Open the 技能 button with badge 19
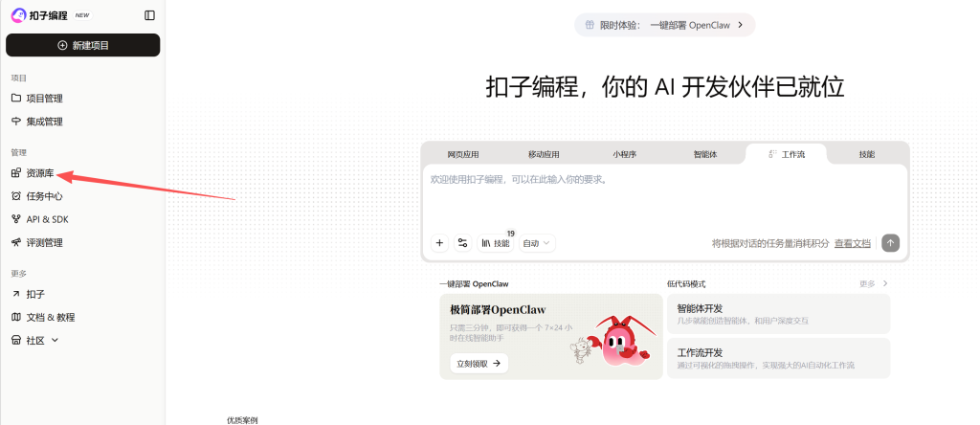The width and height of the screenshot is (980, 425). tap(496, 243)
